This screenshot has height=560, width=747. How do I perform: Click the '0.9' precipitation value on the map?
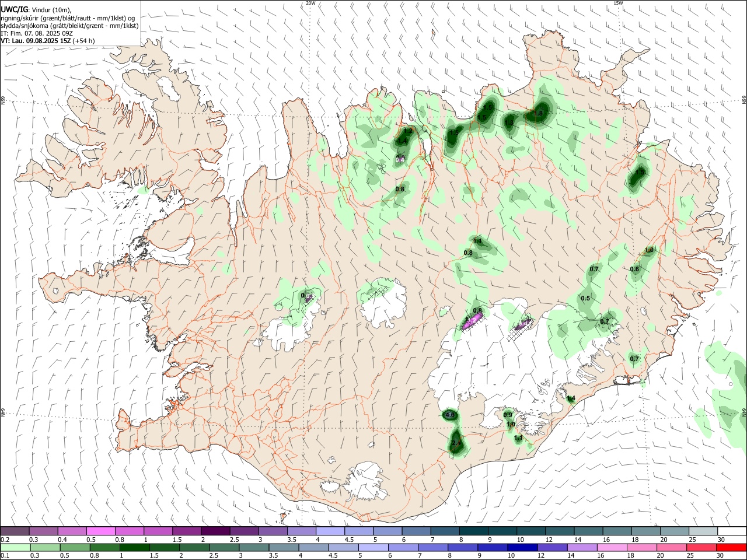click(508, 415)
